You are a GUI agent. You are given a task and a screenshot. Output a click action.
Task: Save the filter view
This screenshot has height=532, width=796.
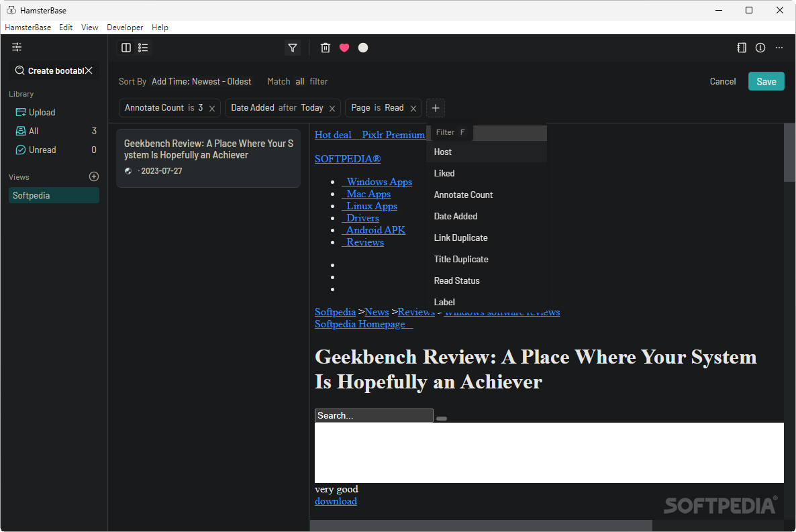tap(766, 81)
